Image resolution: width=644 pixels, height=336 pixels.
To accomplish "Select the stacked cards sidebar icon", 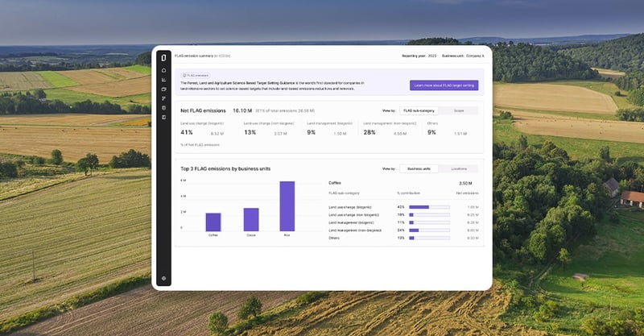I will pos(164,89).
